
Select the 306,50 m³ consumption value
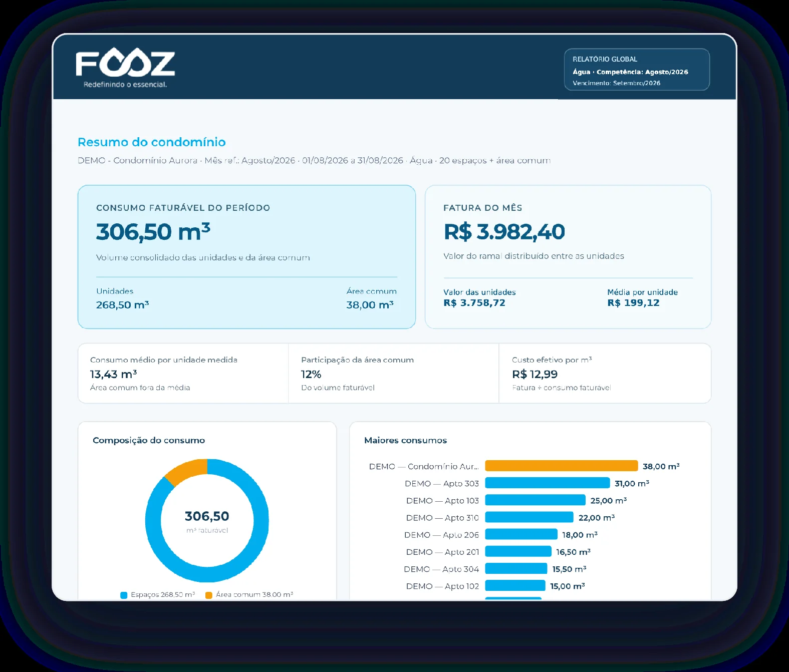click(x=153, y=232)
